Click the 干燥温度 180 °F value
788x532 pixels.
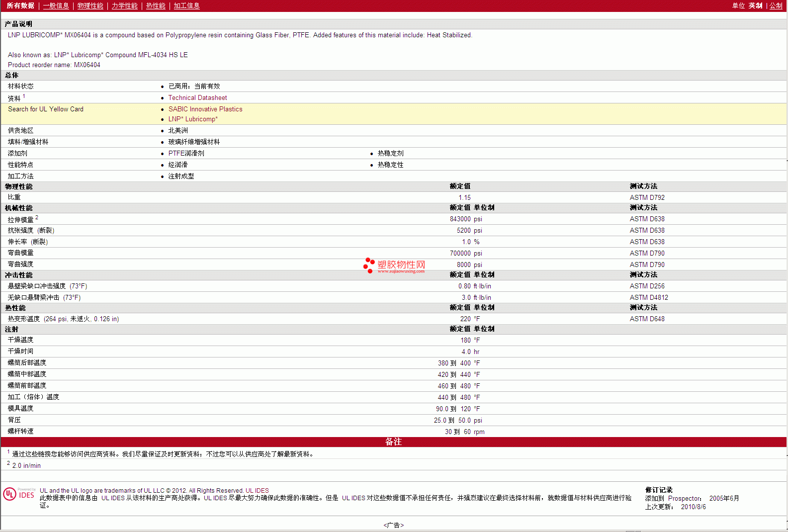coord(470,341)
